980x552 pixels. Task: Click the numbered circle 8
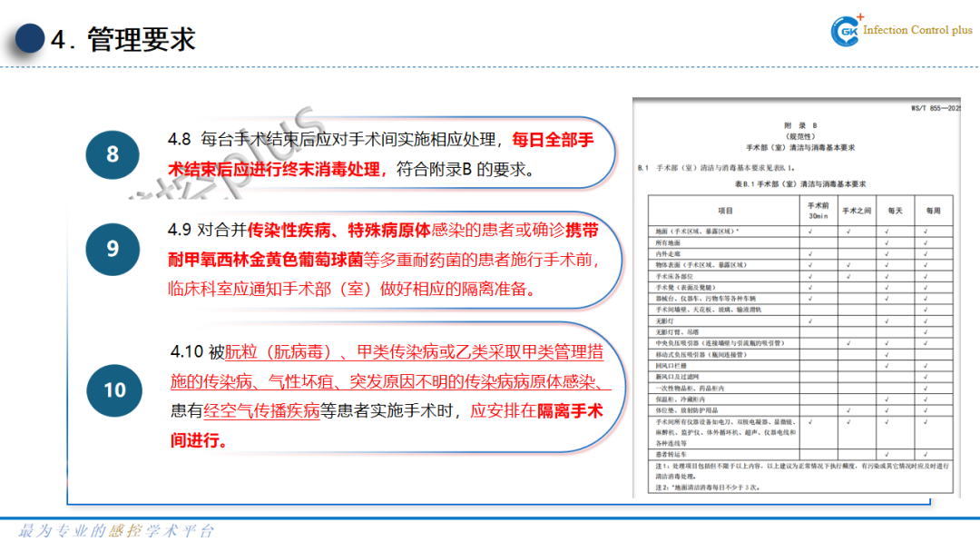(113, 154)
